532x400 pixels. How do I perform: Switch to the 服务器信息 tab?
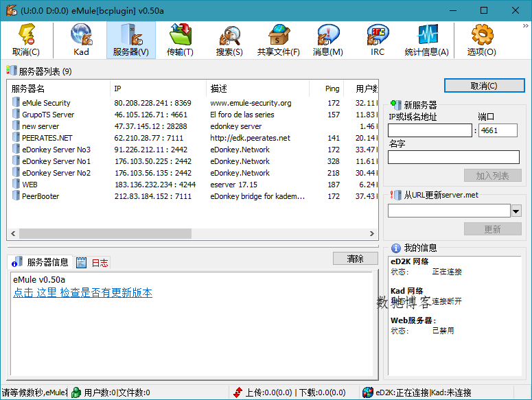click(40, 262)
